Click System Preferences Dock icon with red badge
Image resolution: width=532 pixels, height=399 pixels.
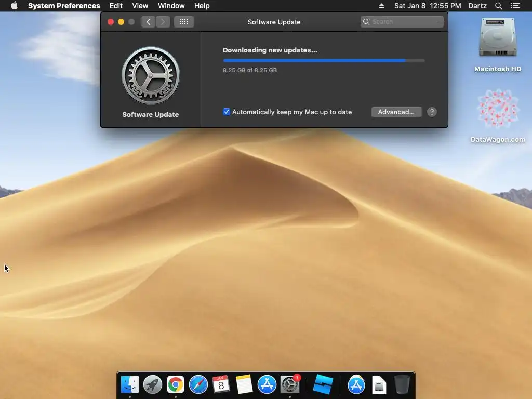pyautogui.click(x=290, y=384)
